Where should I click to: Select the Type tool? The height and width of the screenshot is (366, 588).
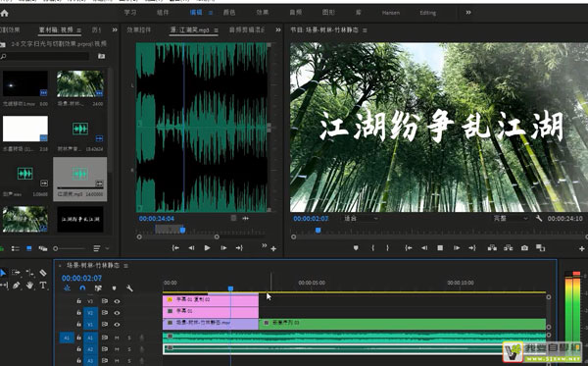(x=43, y=286)
